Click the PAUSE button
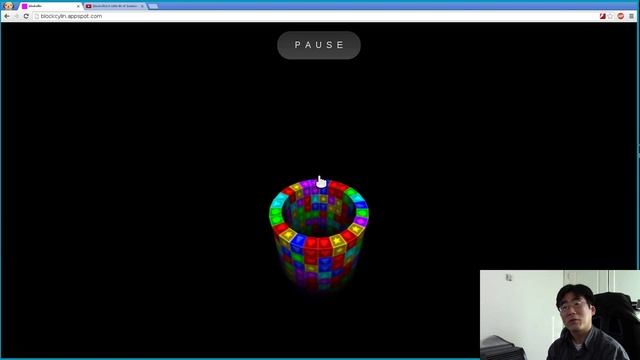Screen dimensions: 640x360 319,45
